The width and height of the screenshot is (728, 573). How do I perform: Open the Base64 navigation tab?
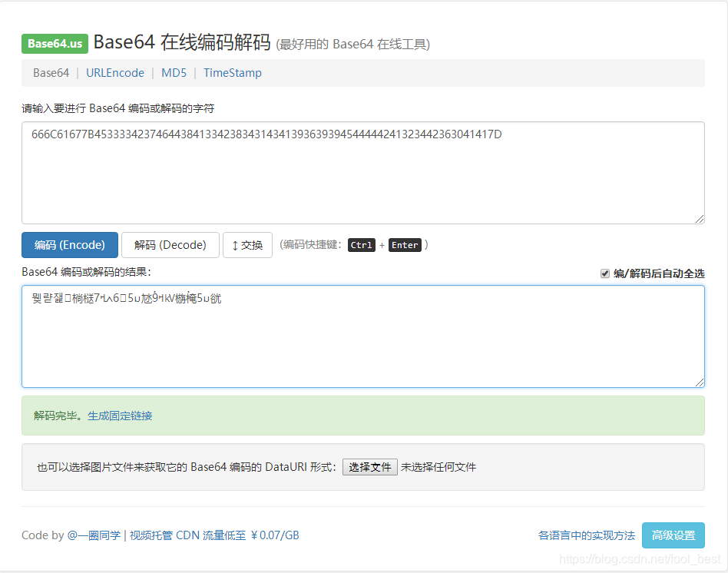pyautogui.click(x=51, y=73)
